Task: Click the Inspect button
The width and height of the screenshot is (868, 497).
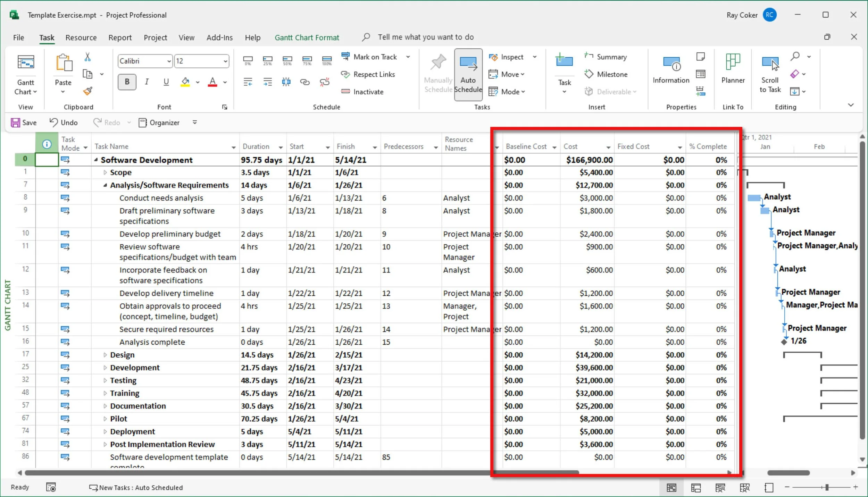Action: tap(506, 57)
